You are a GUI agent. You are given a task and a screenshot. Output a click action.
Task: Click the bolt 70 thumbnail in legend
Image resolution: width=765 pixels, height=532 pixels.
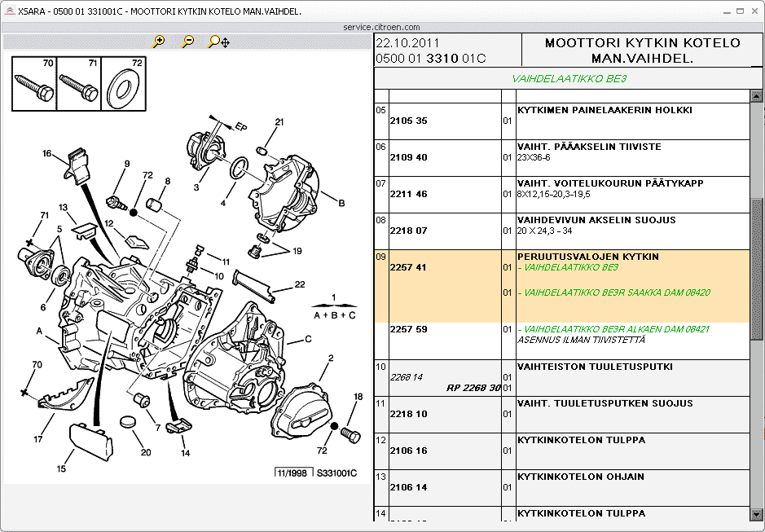coord(33,83)
